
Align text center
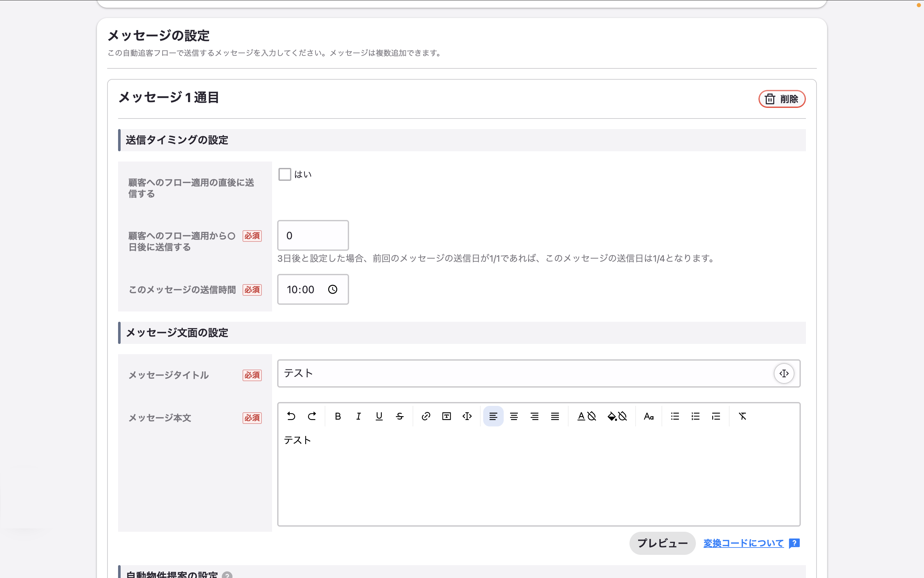click(514, 416)
